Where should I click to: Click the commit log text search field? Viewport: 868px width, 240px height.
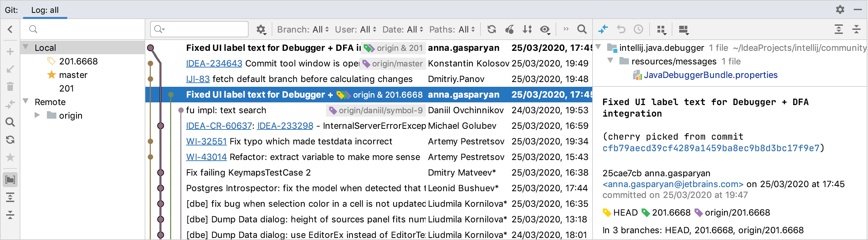coord(204,29)
